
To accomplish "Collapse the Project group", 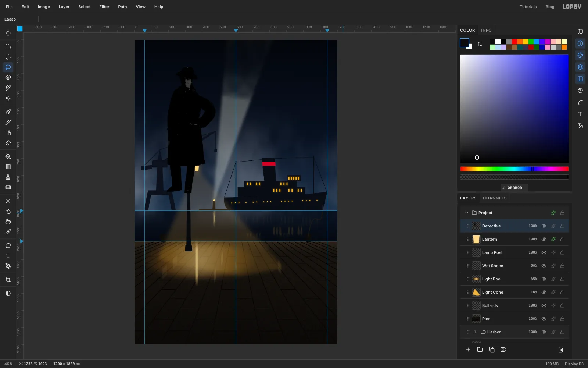I will [x=467, y=213].
